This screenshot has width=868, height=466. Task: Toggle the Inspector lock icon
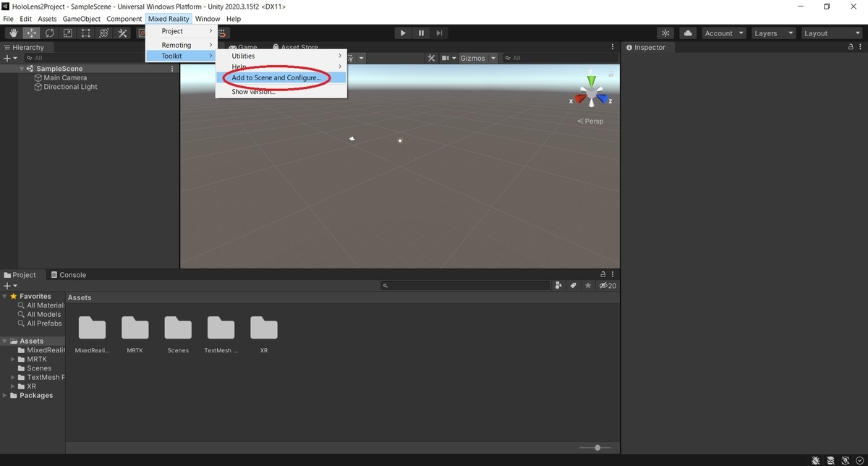tap(851, 47)
